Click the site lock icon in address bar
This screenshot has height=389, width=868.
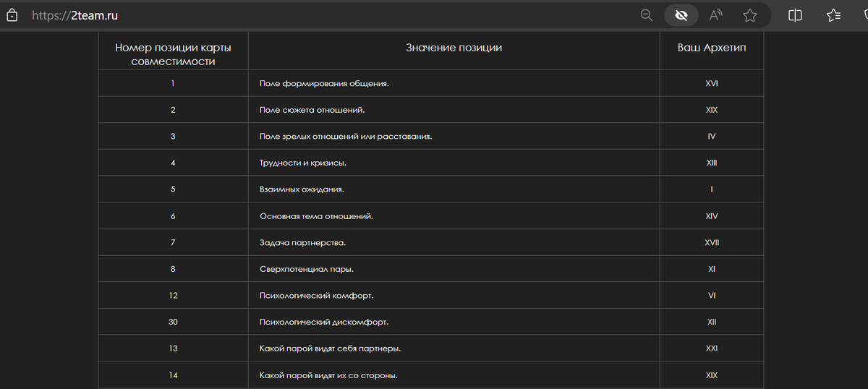[12, 15]
